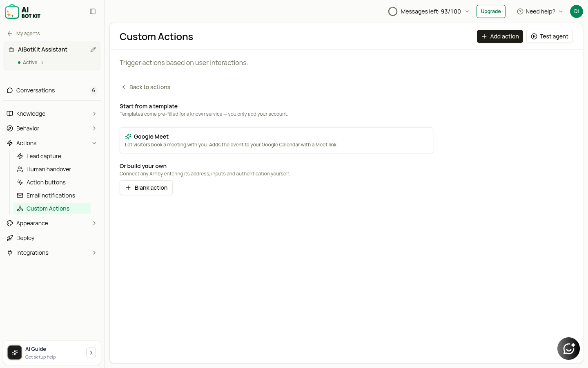Screen dimensions: 588x368
Task: Click the Conversations speech bubble icon
Action: [10, 90]
